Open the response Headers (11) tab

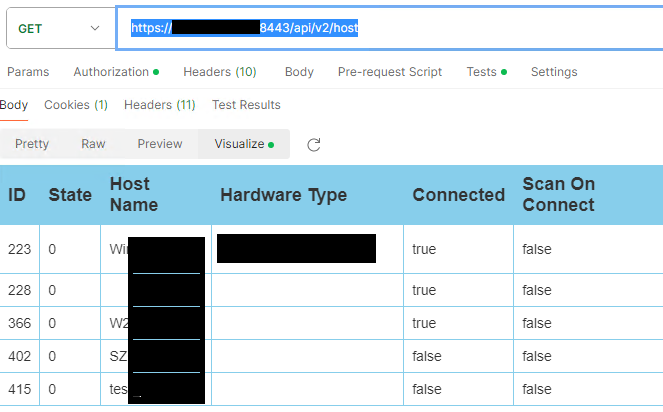pyautogui.click(x=159, y=105)
